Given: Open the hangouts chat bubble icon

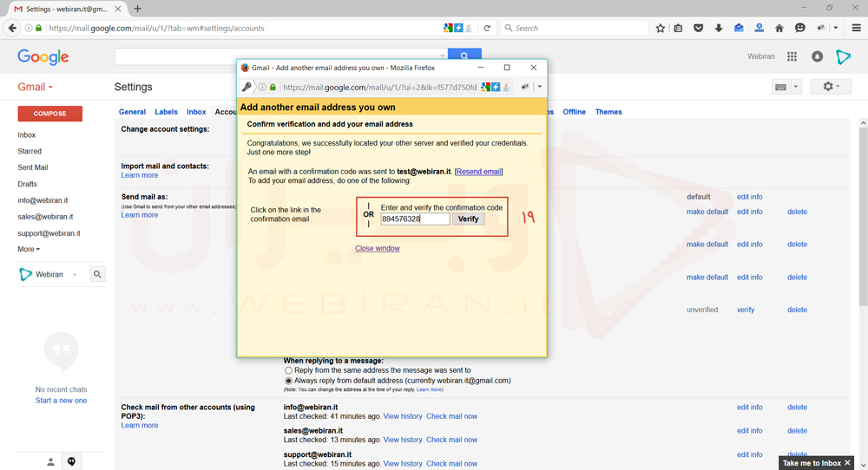Looking at the screenshot, I should click(x=71, y=461).
